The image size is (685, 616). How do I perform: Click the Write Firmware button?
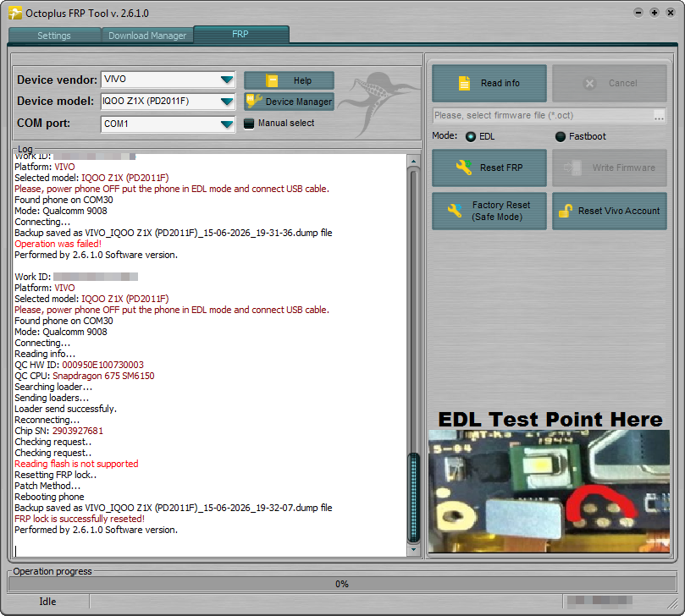[610, 168]
